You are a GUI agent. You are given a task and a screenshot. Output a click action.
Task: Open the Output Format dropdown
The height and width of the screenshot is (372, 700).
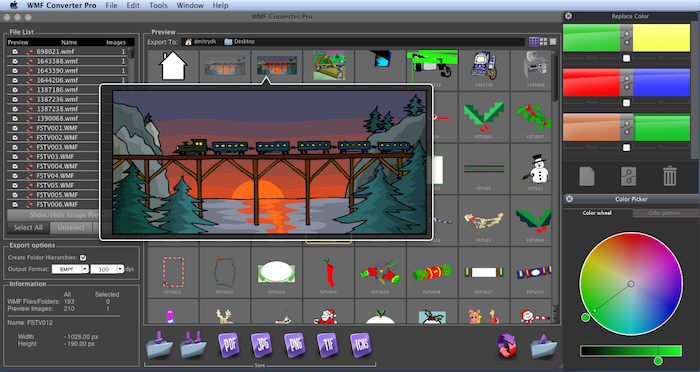click(x=70, y=269)
